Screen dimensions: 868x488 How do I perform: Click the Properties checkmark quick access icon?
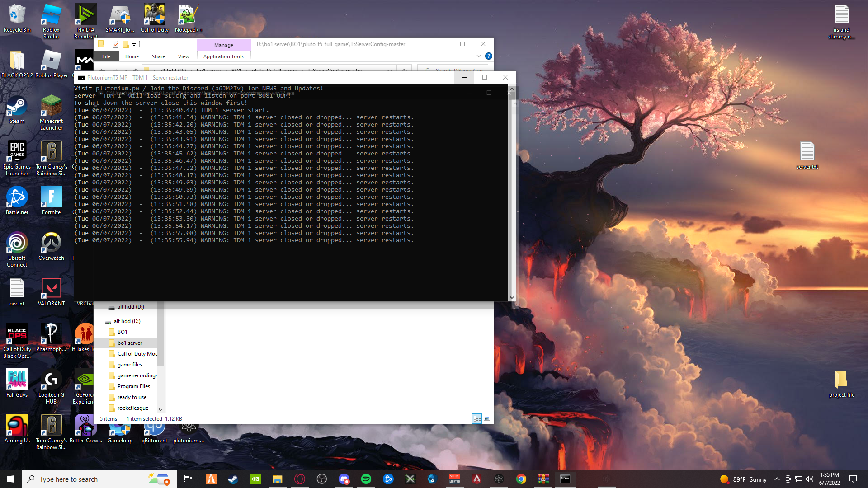[x=116, y=44]
